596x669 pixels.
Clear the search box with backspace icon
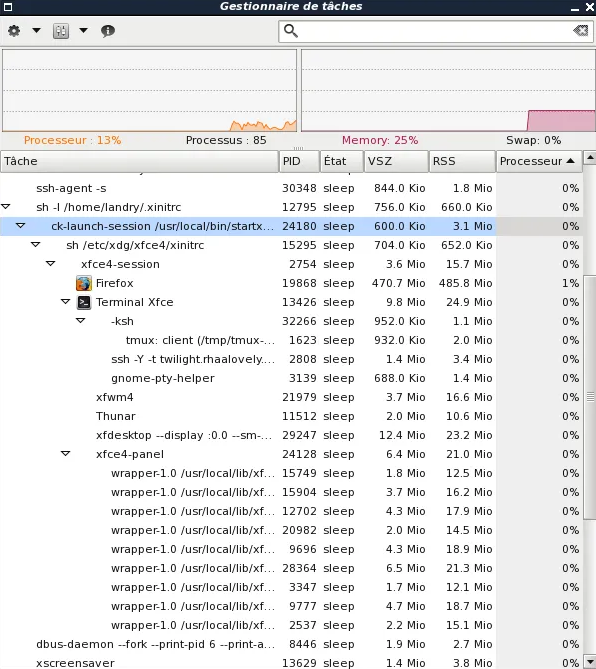tap(581, 31)
